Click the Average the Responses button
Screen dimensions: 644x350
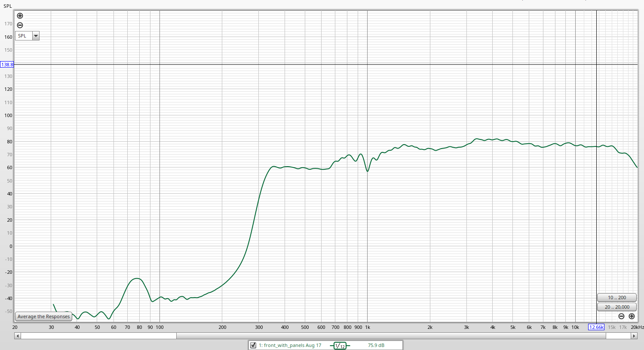pos(43,316)
